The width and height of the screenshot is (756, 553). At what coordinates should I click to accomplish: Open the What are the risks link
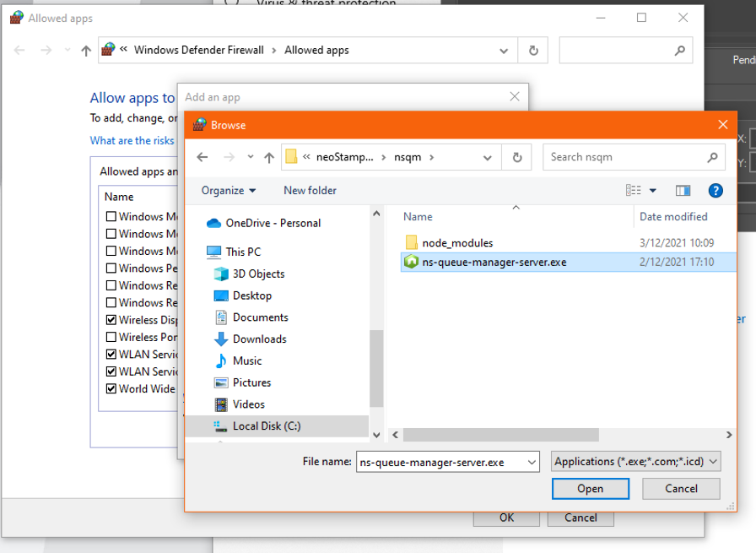[132, 140]
